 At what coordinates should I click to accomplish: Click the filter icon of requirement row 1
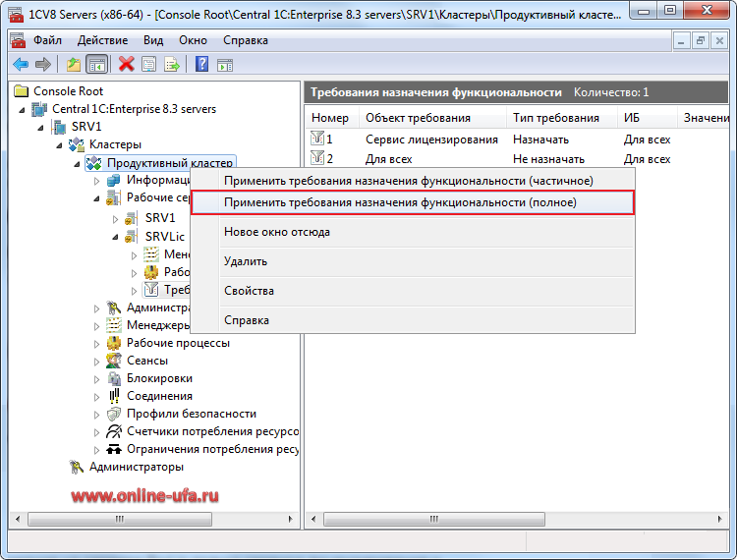point(317,139)
